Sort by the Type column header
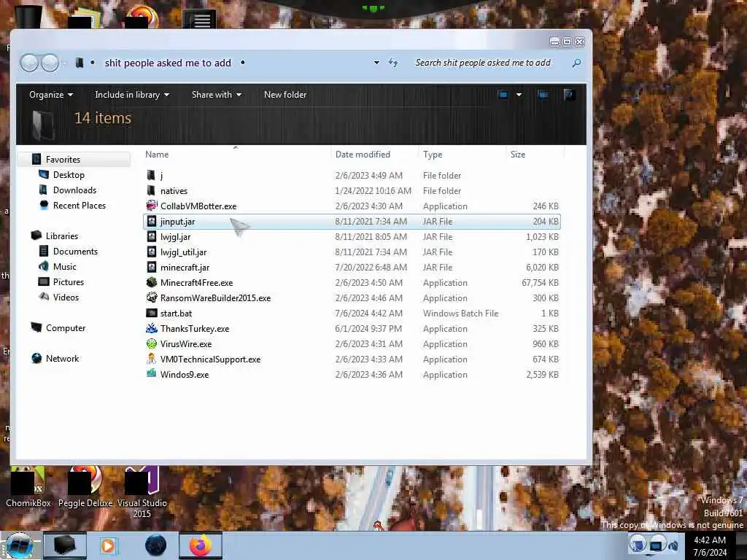This screenshot has height=560, width=747. pos(462,155)
